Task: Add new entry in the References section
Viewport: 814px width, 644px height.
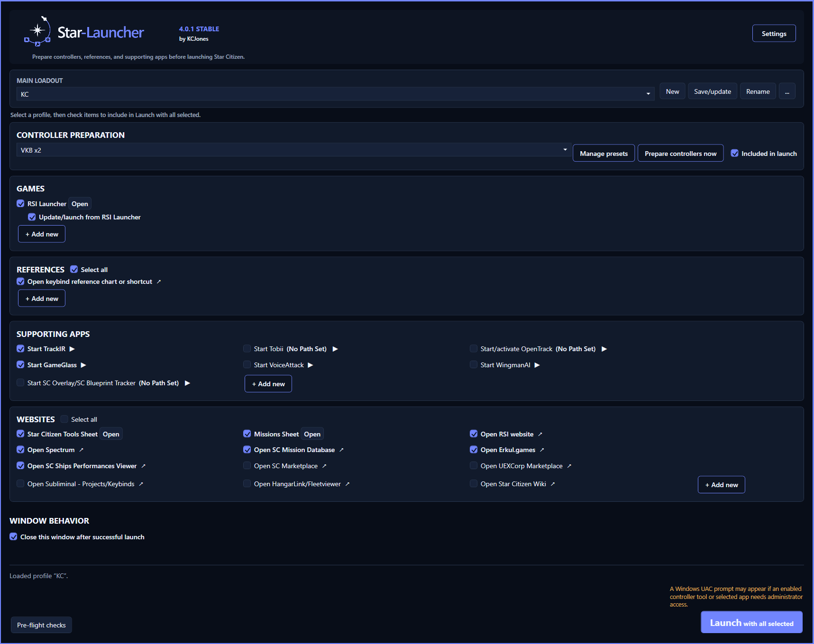Action: [42, 299]
